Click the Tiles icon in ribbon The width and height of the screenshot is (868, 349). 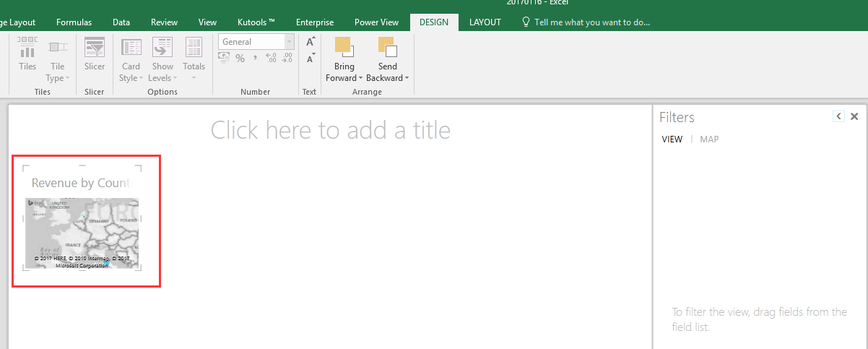coord(27,55)
